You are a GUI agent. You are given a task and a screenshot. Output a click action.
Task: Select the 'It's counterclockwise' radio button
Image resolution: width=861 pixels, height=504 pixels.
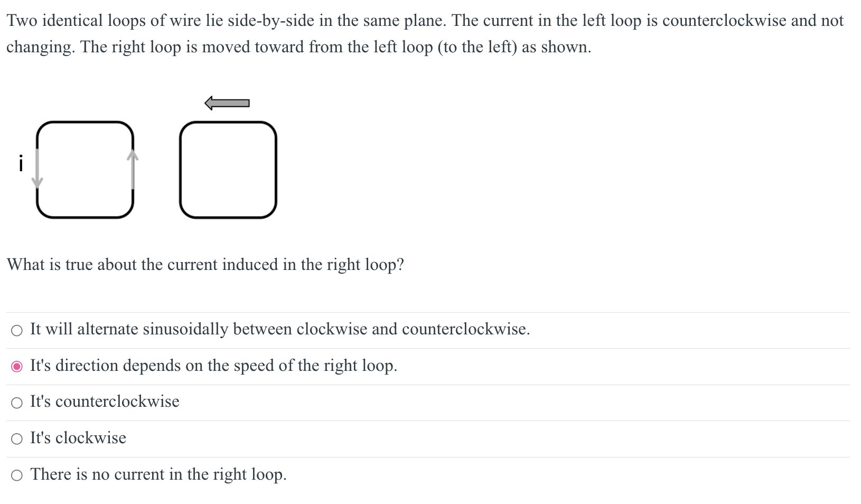(17, 403)
